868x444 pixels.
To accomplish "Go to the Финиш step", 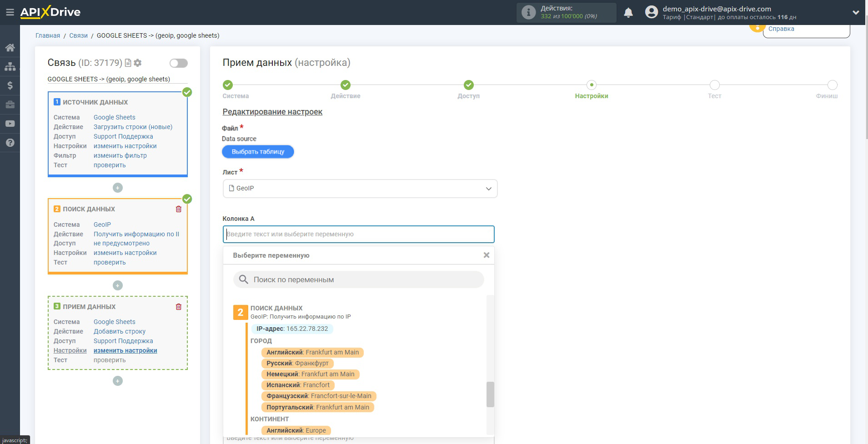I will [833, 85].
